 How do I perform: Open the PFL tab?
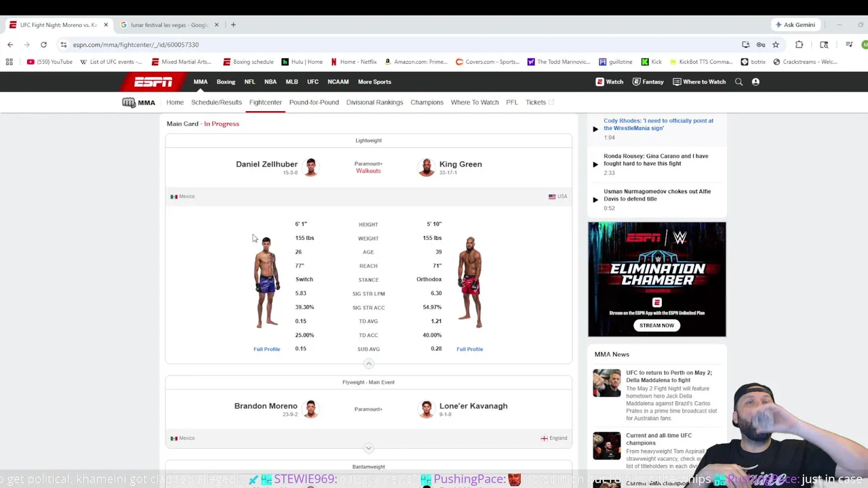(x=512, y=102)
